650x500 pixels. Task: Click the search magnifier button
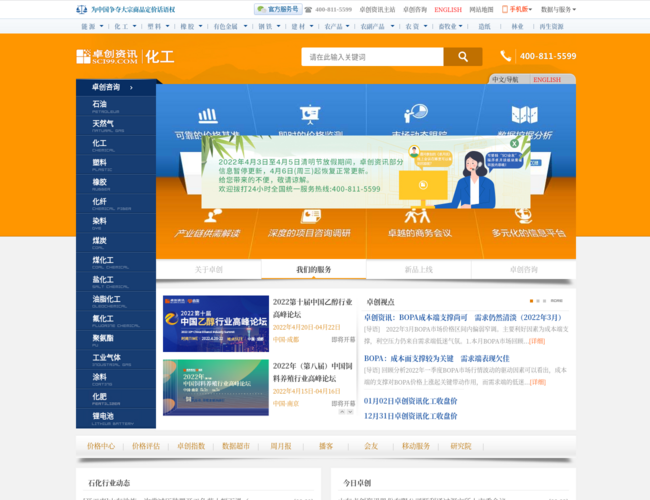pyautogui.click(x=463, y=57)
